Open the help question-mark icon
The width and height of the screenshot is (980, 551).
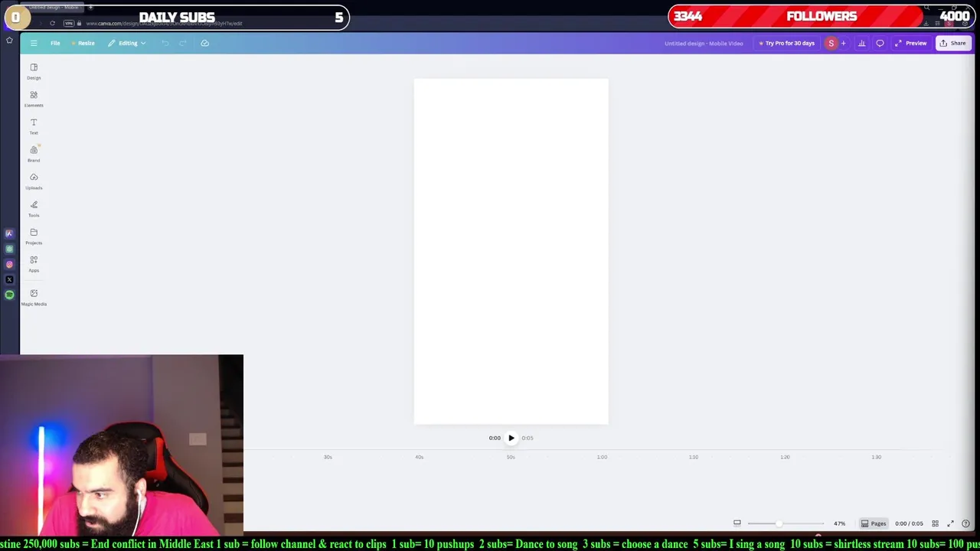(965, 523)
